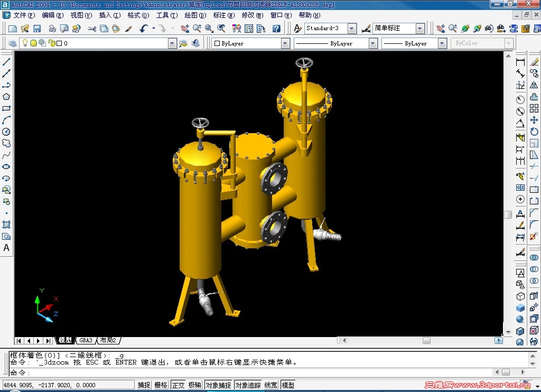
Task: Click the vertical scrollbar up arrow
Action: pyautogui.click(x=508, y=55)
